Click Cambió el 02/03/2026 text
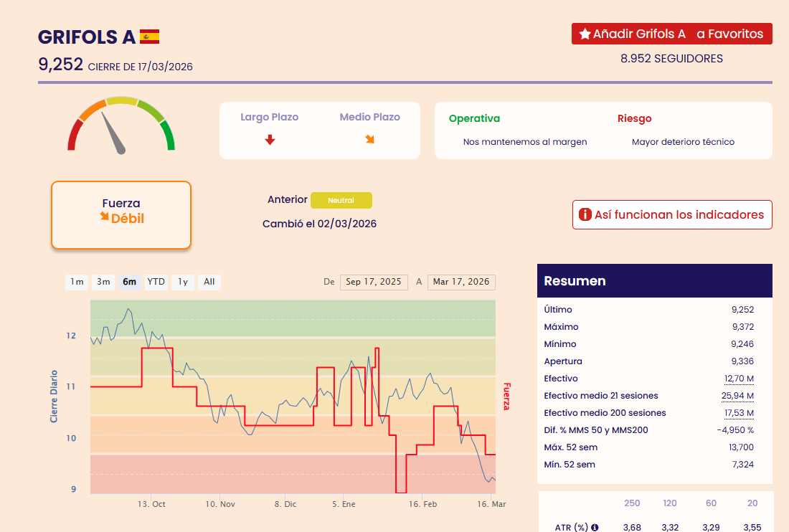789x532 pixels. pyautogui.click(x=319, y=224)
